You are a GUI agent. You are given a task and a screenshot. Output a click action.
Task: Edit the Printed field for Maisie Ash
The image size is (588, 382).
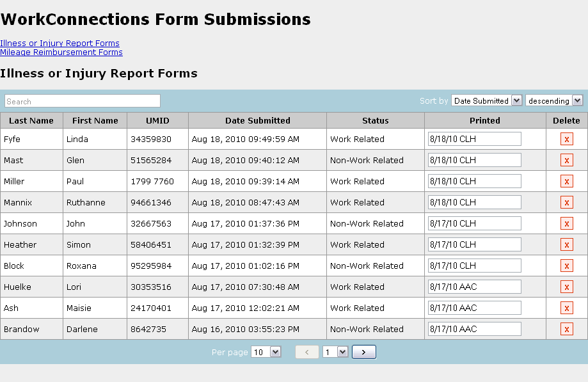[474, 308]
